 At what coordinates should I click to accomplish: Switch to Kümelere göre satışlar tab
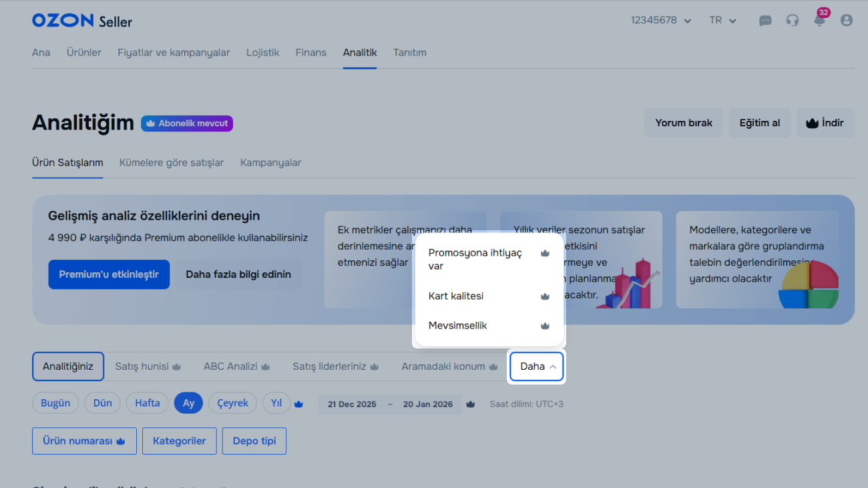click(x=172, y=163)
